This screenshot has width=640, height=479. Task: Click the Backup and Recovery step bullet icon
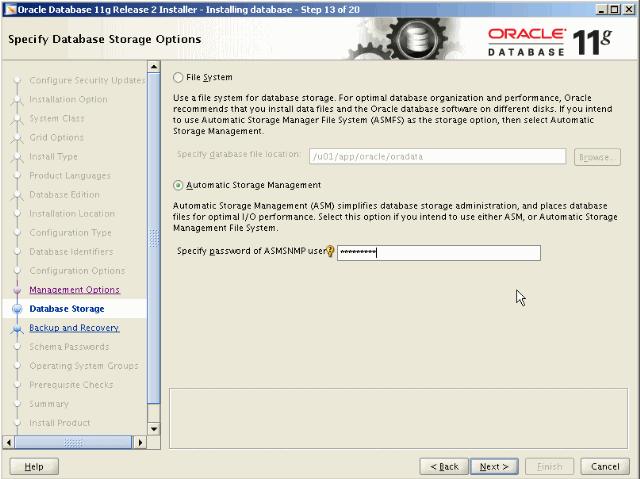click(x=17, y=328)
